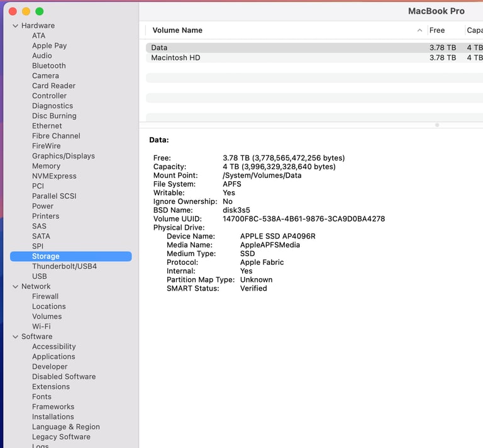This screenshot has width=483, height=448.
Task: Collapse the Software section chevron
Action: click(x=15, y=337)
